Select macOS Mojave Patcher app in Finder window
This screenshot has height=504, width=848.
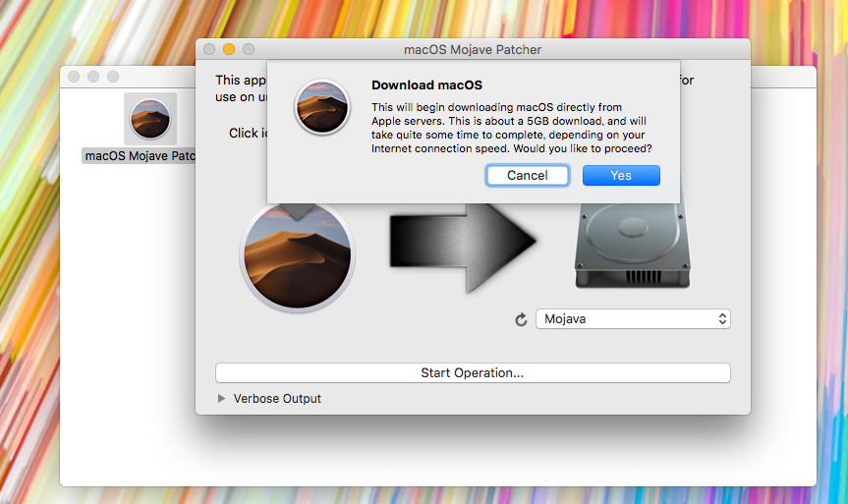[x=150, y=119]
